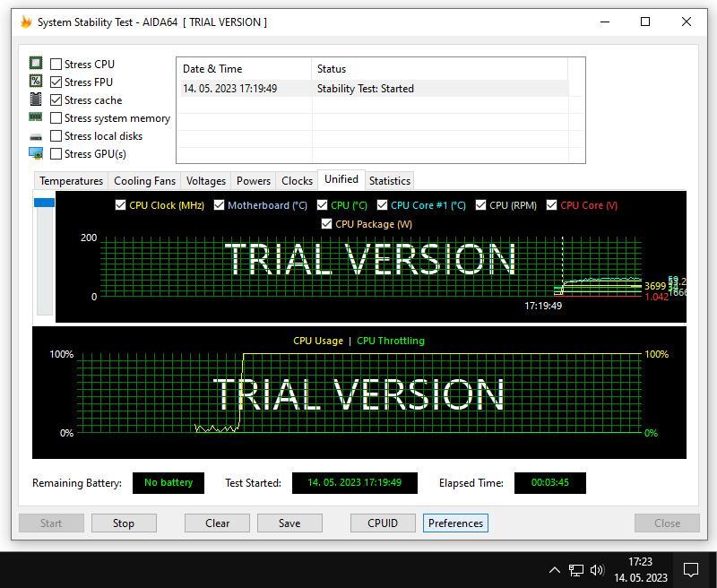717x588 pixels.
Task: Click the CPU Throttling graph legend label
Action: click(x=391, y=341)
